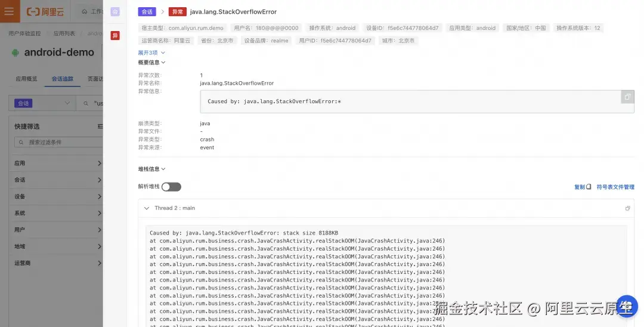Click the purple session icon in side strip
The width and height of the screenshot is (644, 327).
click(116, 12)
